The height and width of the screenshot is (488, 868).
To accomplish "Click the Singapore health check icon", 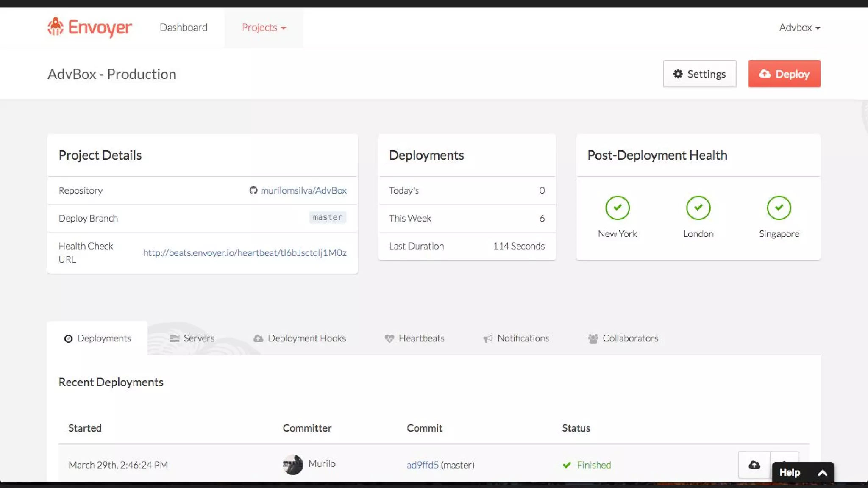I will (x=779, y=208).
